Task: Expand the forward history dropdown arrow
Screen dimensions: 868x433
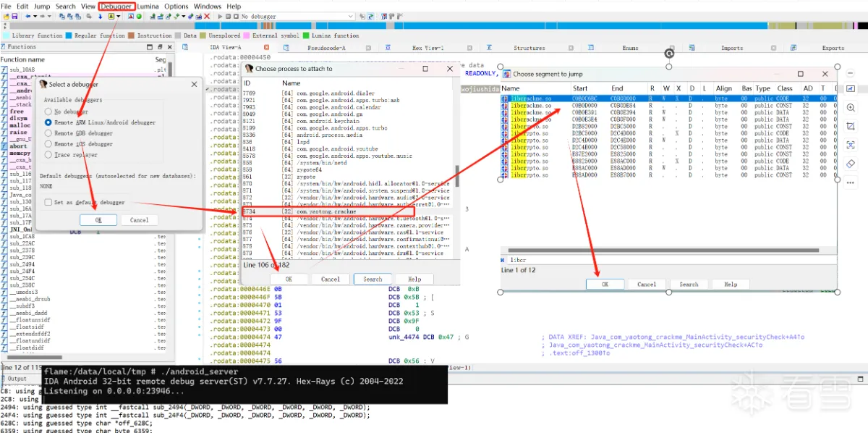Action: (x=49, y=16)
